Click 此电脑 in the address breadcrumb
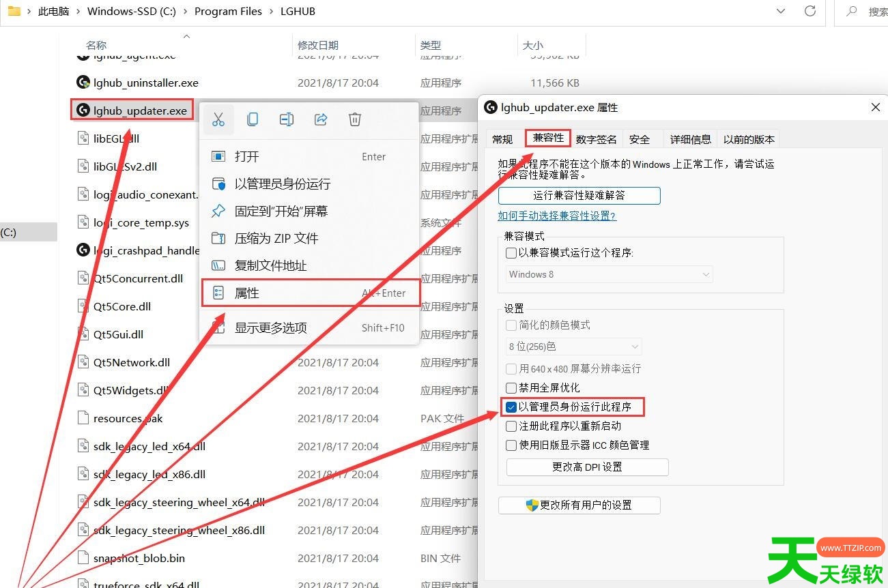Viewport: 888px width, 588px height. click(53, 11)
